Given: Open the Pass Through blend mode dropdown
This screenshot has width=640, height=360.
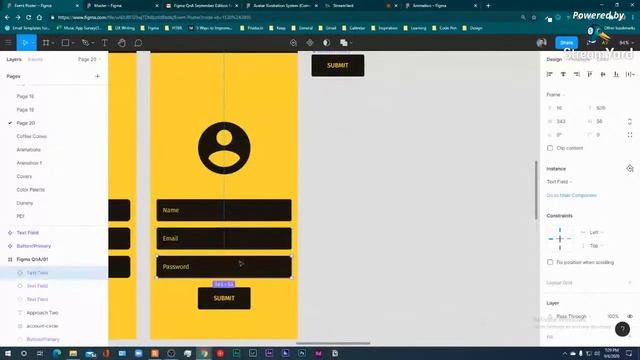Looking at the screenshot, I should coord(573,316).
